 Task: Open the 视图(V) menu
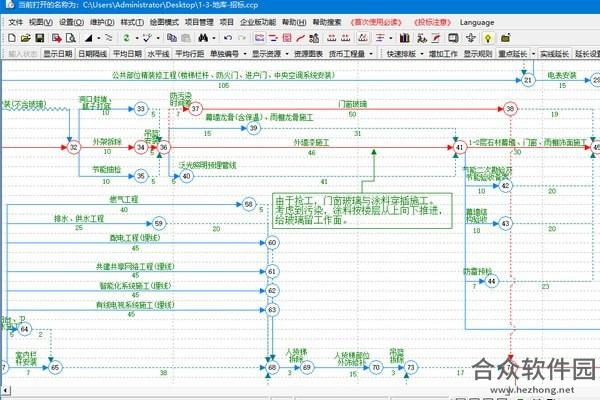pyautogui.click(x=41, y=22)
